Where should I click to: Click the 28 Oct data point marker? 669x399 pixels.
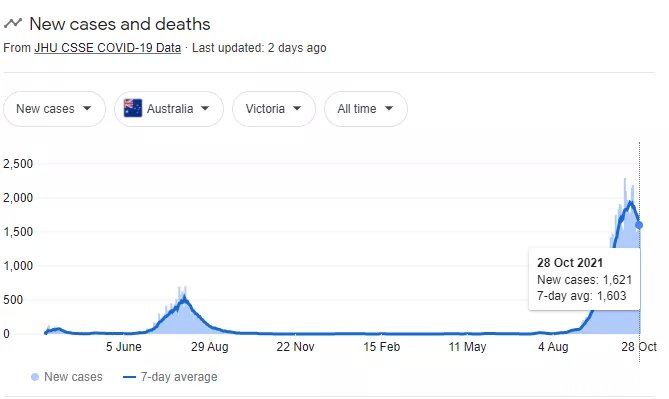click(x=639, y=225)
